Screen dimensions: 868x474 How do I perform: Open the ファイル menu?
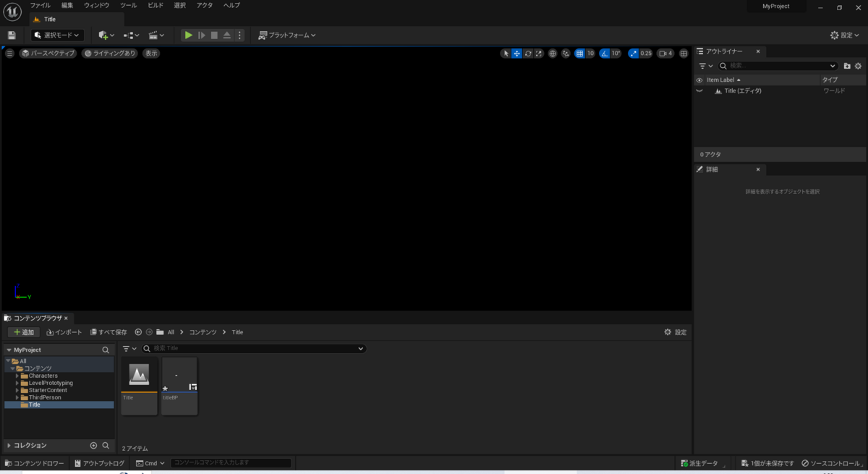[x=40, y=5]
